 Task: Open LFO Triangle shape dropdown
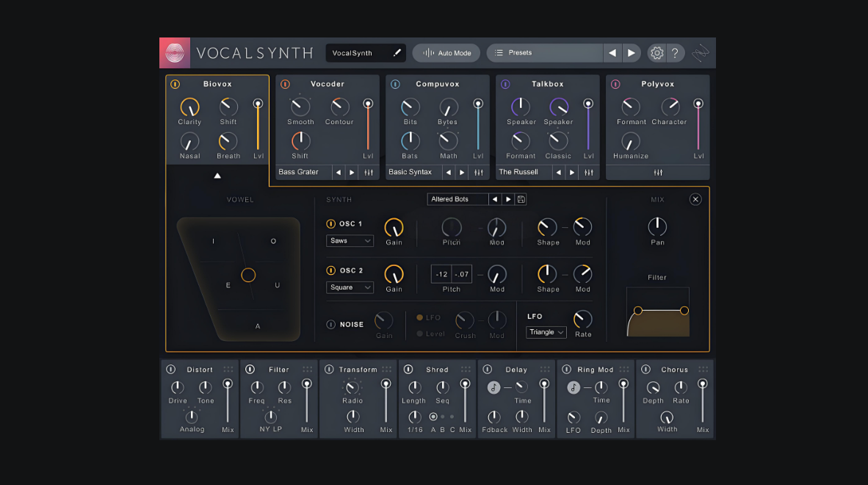click(546, 332)
